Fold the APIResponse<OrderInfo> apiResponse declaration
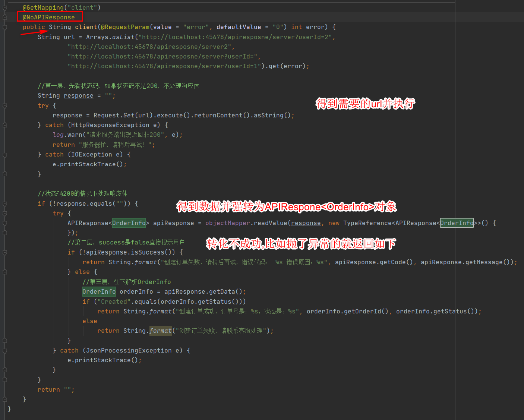The height and width of the screenshot is (420, 524). pyautogui.click(x=5, y=223)
